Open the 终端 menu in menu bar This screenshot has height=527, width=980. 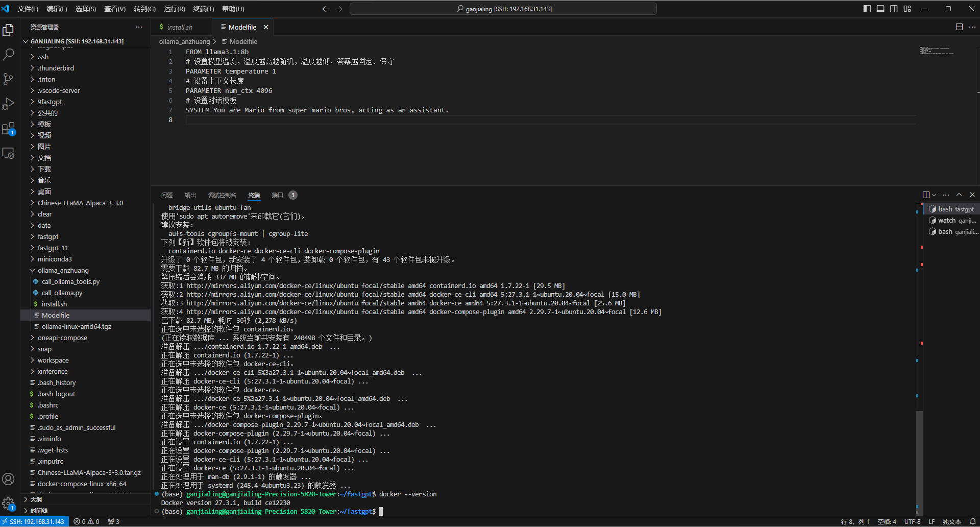tap(203, 9)
